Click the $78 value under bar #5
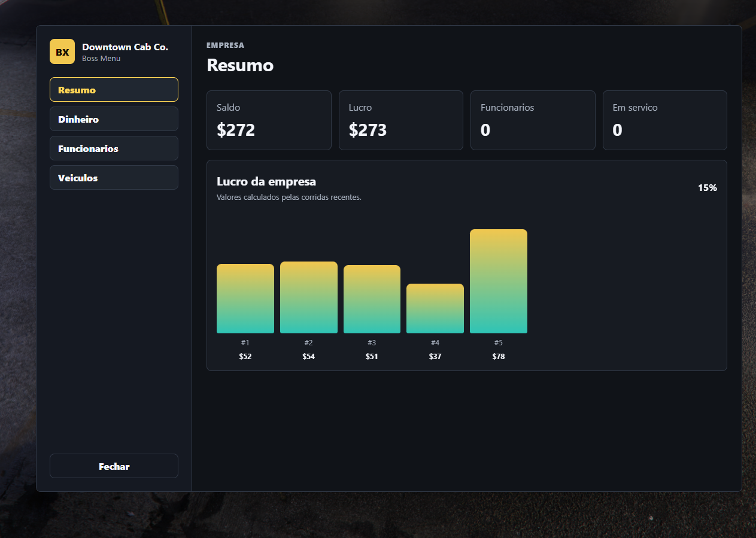756x538 pixels. tap(499, 357)
